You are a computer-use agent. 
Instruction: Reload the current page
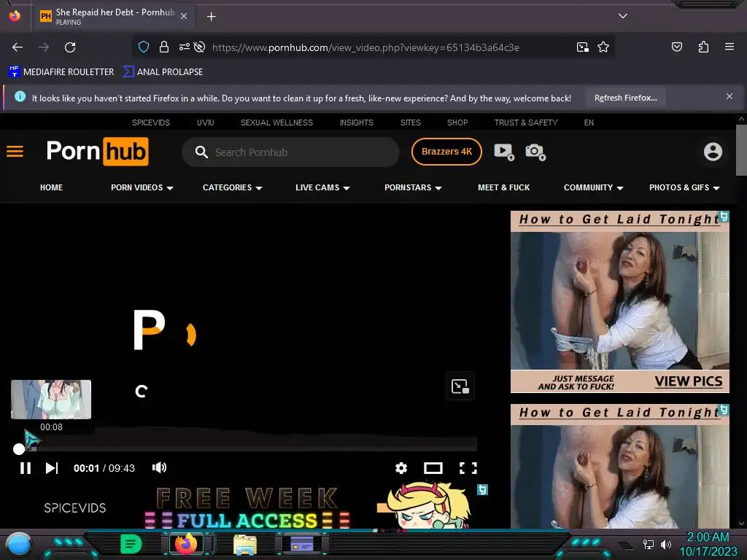(x=70, y=47)
